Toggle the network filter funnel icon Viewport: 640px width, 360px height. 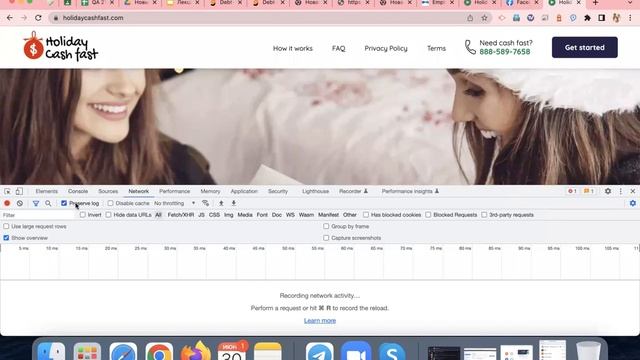click(x=36, y=203)
